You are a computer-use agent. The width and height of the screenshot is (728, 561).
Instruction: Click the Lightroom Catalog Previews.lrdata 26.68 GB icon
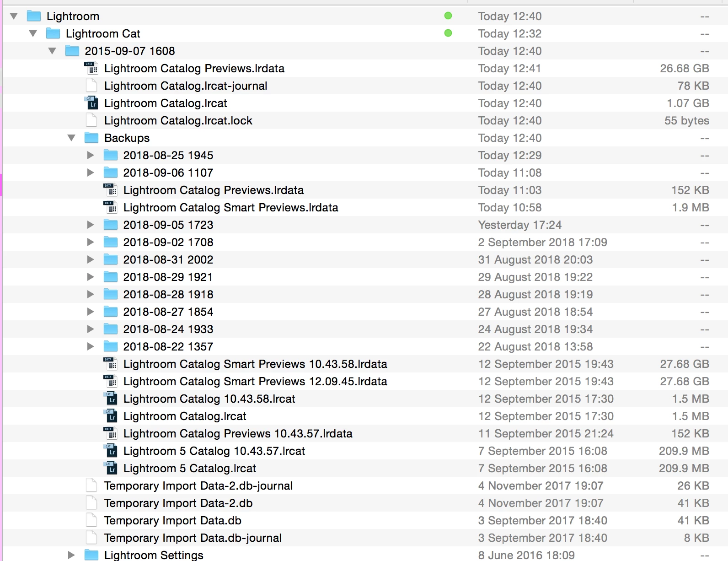tap(91, 68)
